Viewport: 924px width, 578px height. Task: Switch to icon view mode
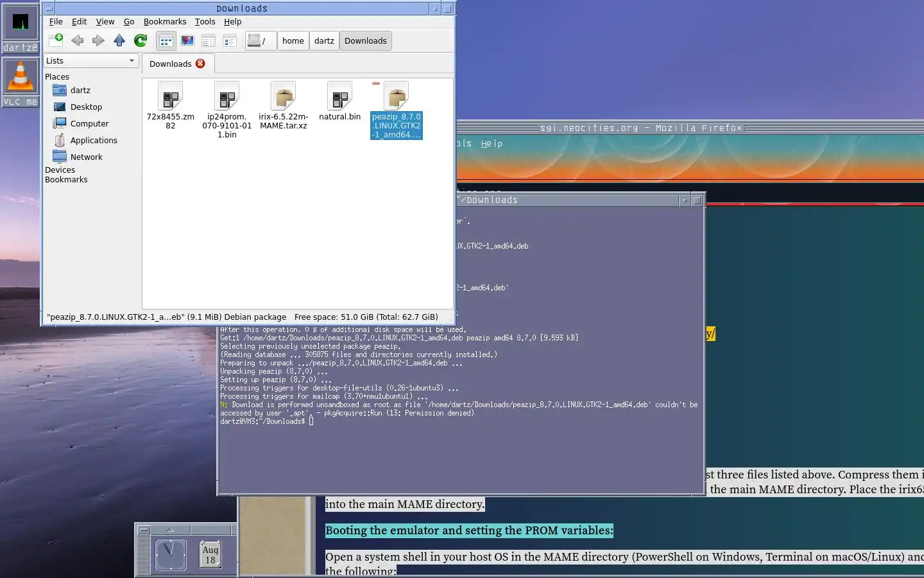(x=166, y=41)
